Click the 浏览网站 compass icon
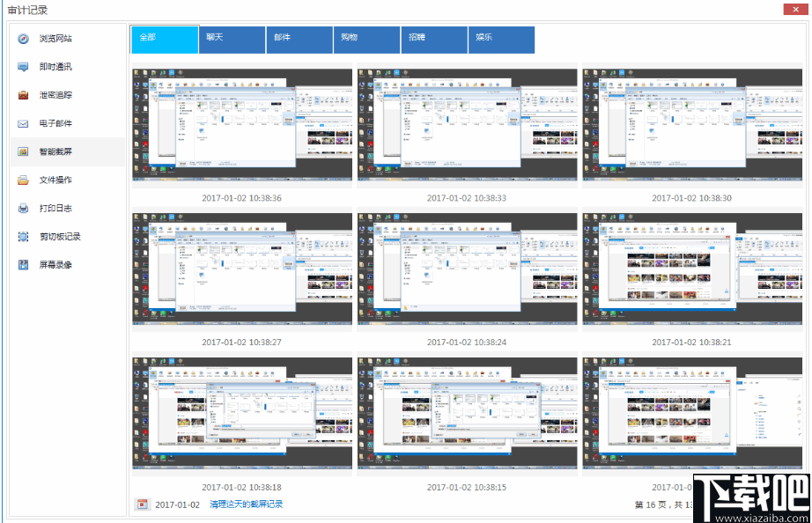 [x=23, y=39]
